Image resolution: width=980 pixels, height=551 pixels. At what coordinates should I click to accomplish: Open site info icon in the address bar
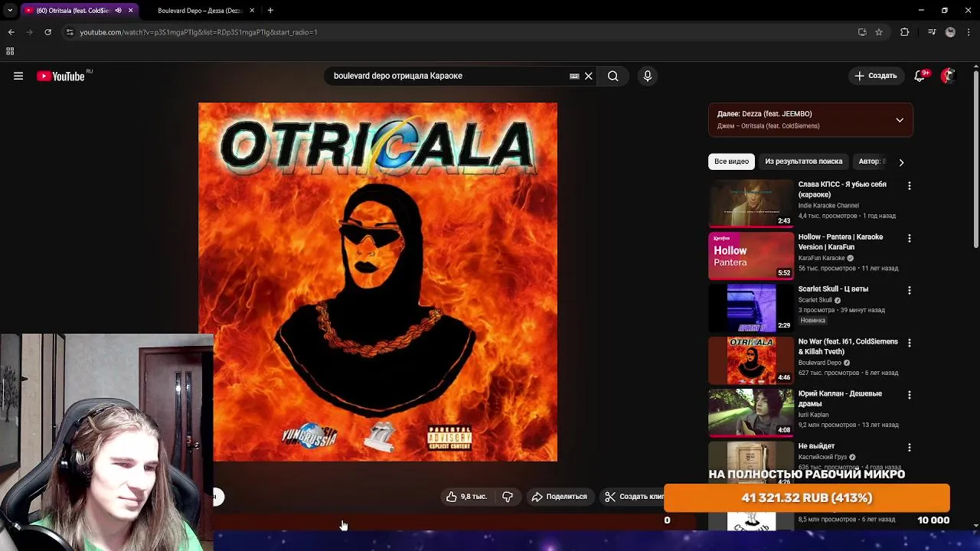pos(70,32)
